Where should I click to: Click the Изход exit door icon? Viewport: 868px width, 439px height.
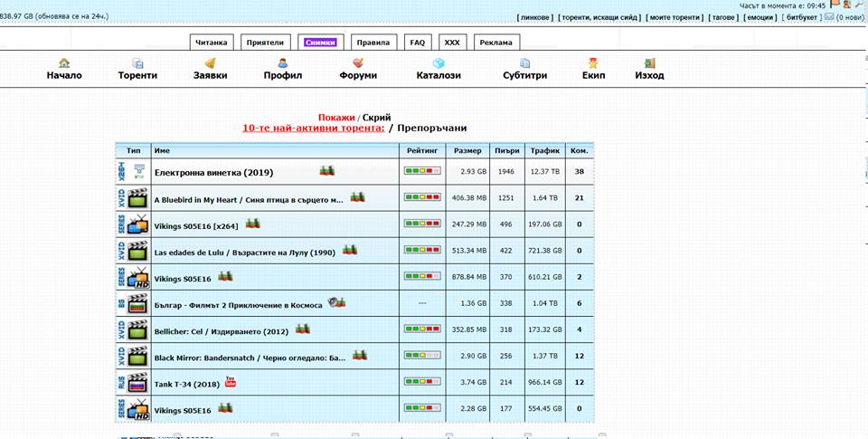(649, 63)
